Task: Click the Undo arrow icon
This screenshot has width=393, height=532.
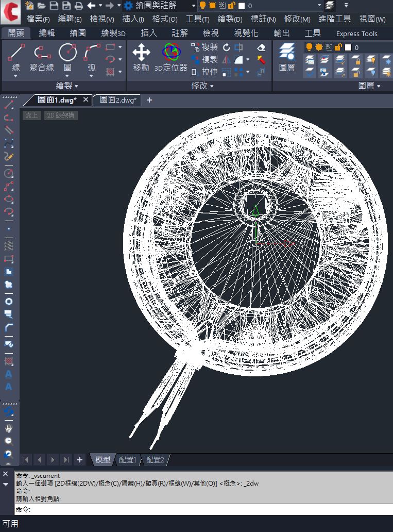Action: click(x=91, y=6)
